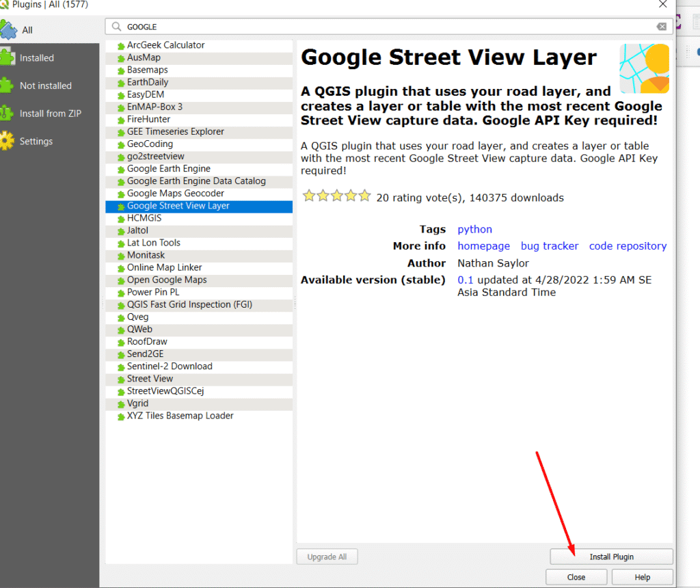Viewport: 700px width, 588px height.
Task: Open the Not installed plugins tab
Action: [49, 85]
